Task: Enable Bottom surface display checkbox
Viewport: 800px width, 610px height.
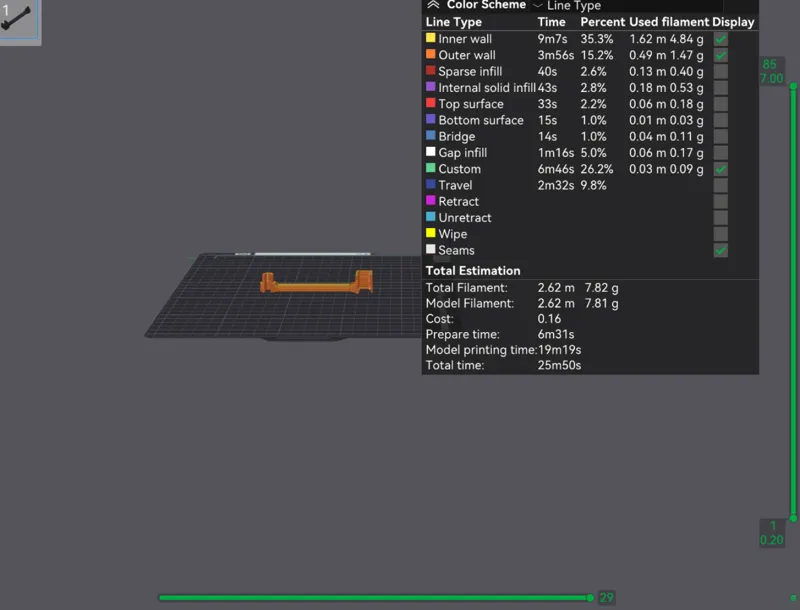Action: 720,120
